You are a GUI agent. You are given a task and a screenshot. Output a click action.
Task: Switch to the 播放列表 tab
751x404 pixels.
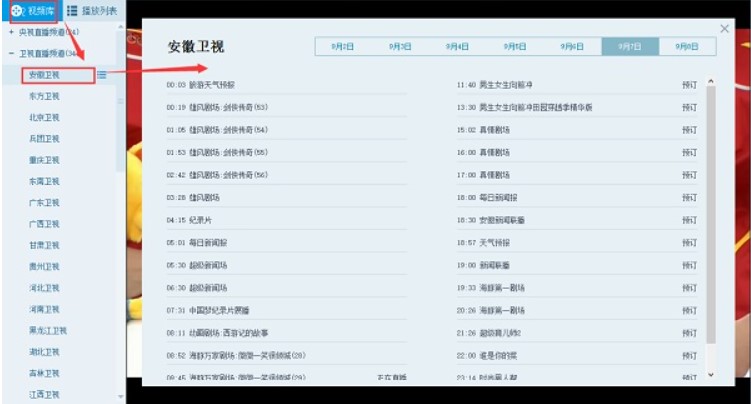(x=92, y=11)
